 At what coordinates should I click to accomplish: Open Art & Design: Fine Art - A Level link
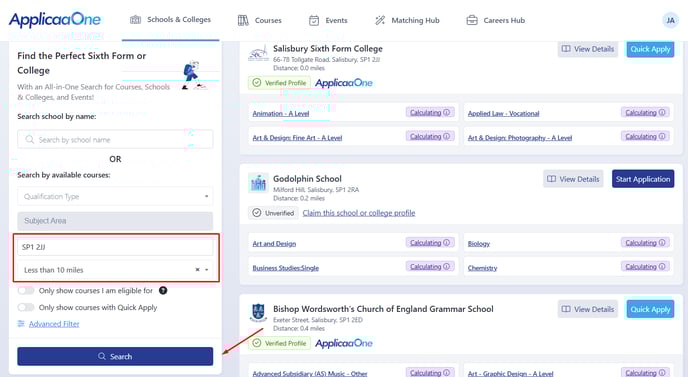[297, 137]
